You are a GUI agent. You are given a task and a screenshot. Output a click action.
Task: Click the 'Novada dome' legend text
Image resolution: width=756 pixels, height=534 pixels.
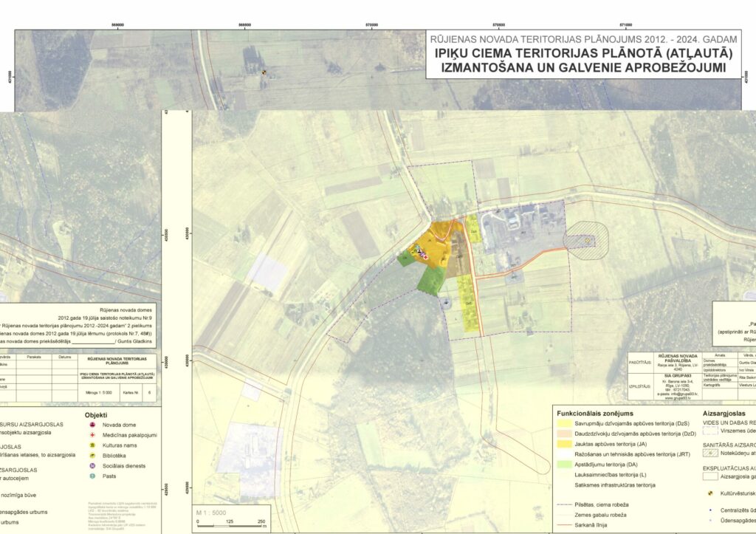pos(119,425)
